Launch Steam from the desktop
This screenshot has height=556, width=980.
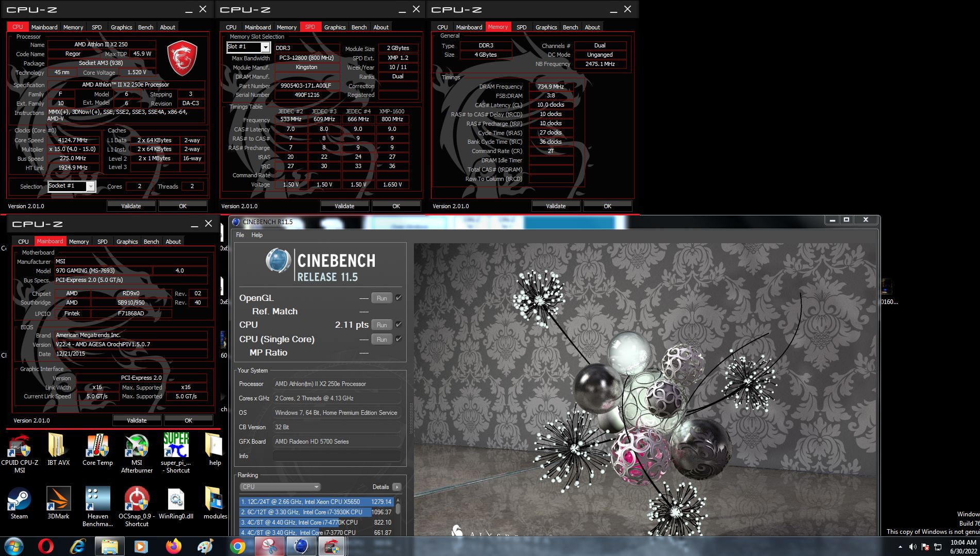click(19, 503)
